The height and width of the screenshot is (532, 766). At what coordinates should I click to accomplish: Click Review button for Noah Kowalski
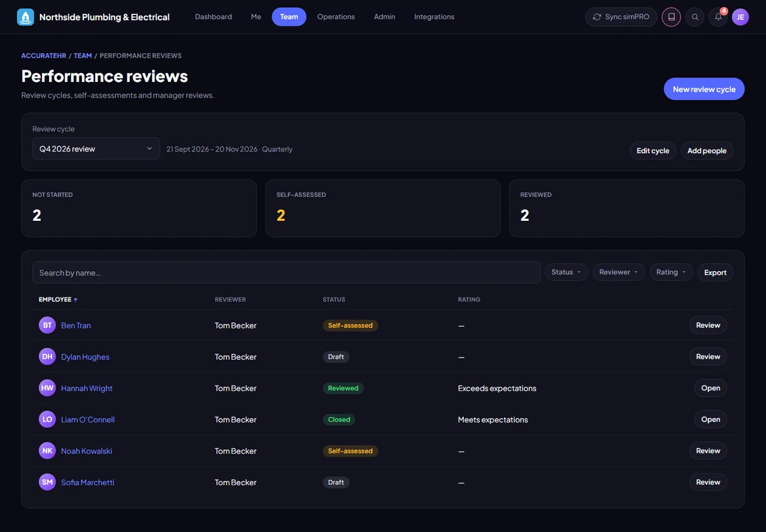click(x=708, y=451)
